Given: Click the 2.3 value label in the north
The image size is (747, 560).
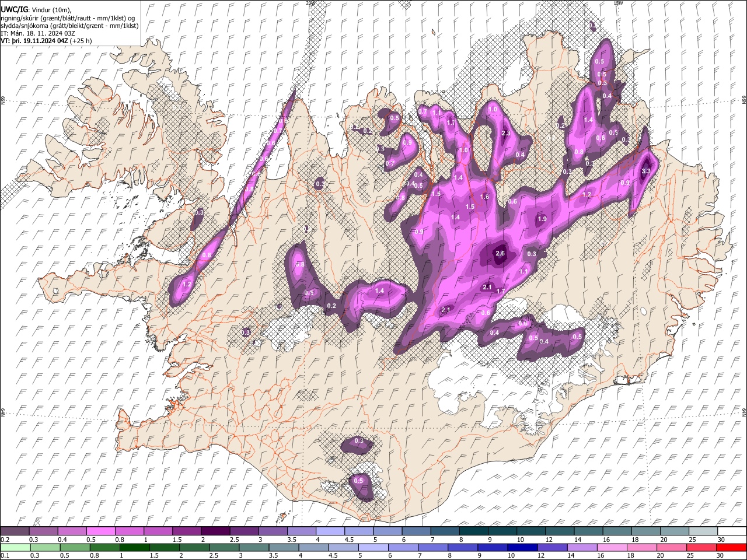Looking at the screenshot, I should pos(506,134).
